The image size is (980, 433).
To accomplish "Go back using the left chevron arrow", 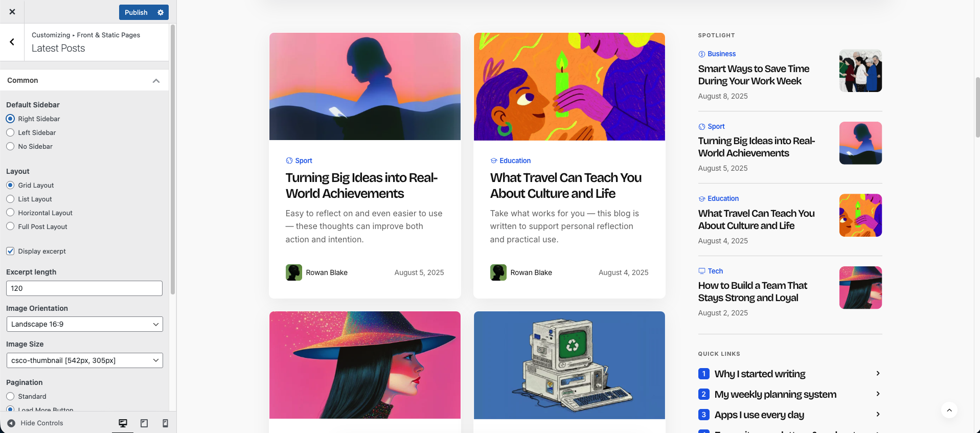I will pyautogui.click(x=12, y=42).
